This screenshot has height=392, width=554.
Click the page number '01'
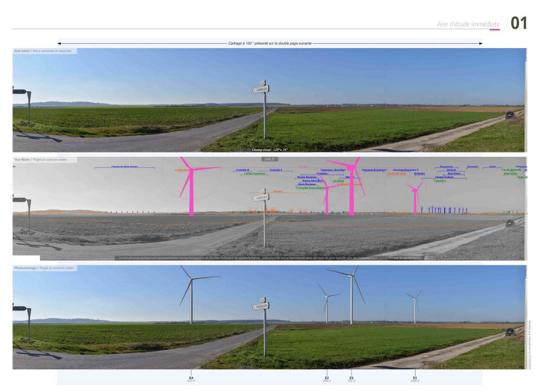click(x=519, y=23)
